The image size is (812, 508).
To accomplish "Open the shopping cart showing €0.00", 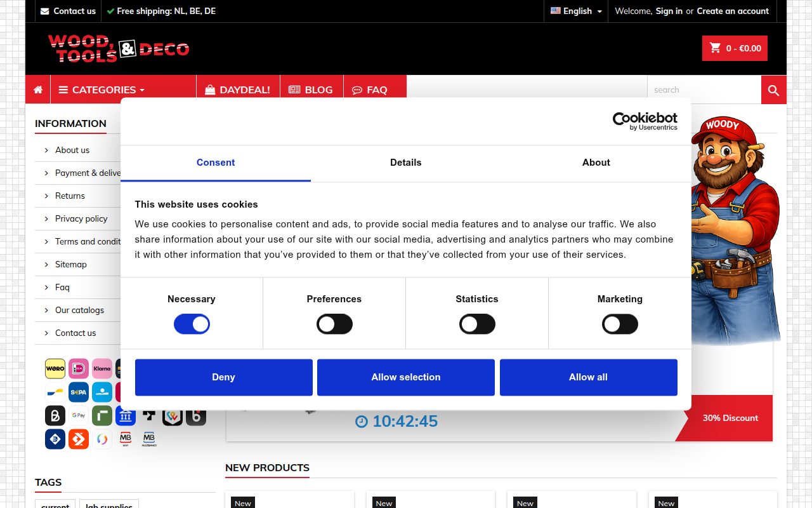I will 735,48.
